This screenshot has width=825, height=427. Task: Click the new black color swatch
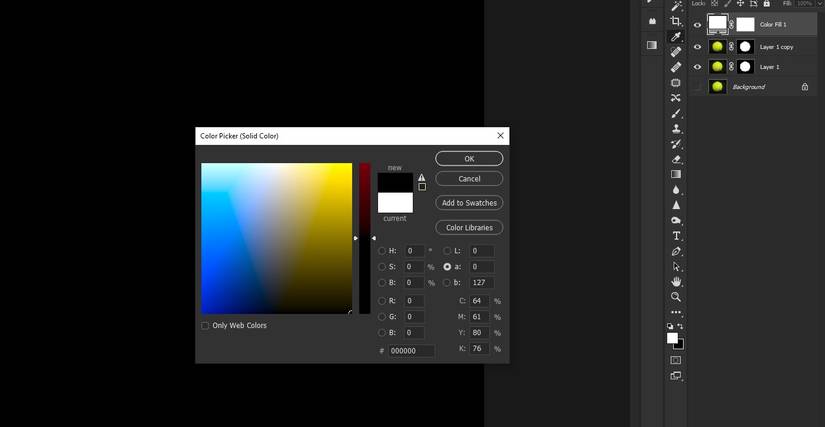395,183
